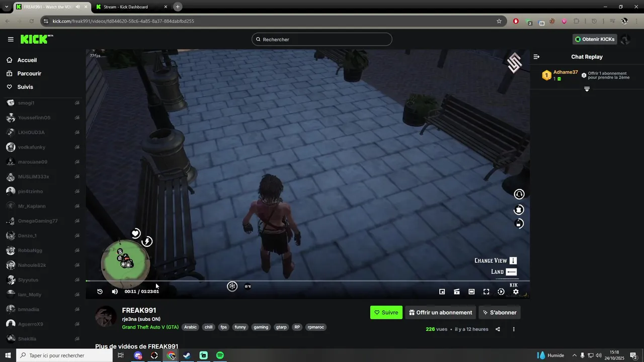The width and height of the screenshot is (644, 362).
Task: Click Obtenir KICKs button
Action: (595, 39)
